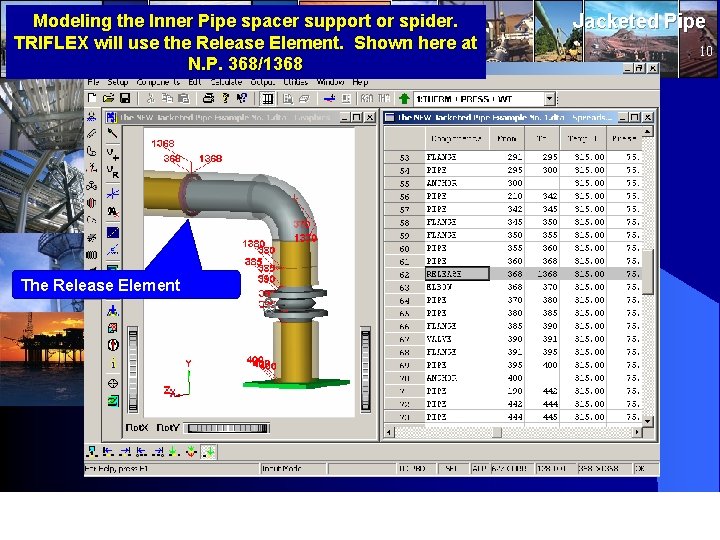Image resolution: width=720 pixels, height=540 pixels.
Task: Click the highlighted last icon on bottom toolbar
Action: (x=208, y=452)
